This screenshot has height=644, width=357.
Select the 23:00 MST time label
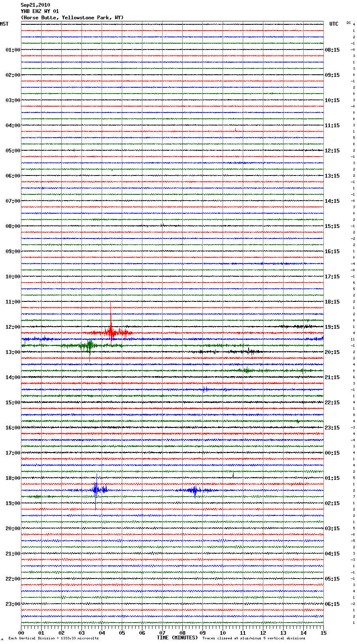tap(13, 604)
